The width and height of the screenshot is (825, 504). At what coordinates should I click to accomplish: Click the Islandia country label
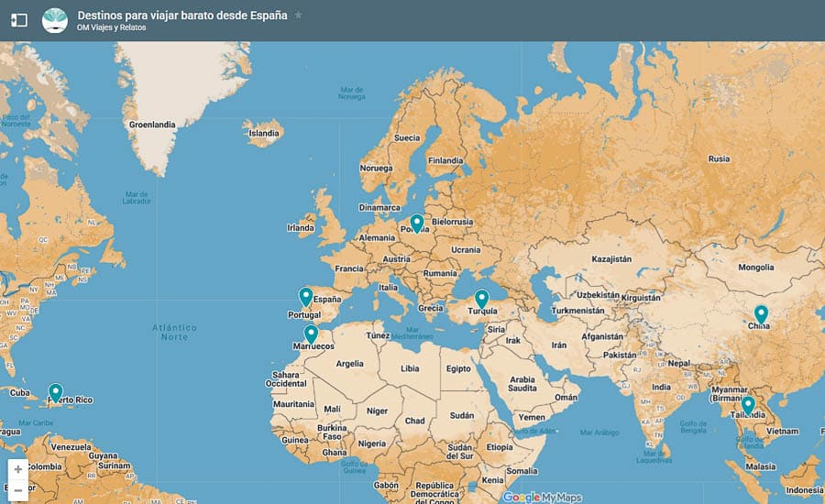264,133
